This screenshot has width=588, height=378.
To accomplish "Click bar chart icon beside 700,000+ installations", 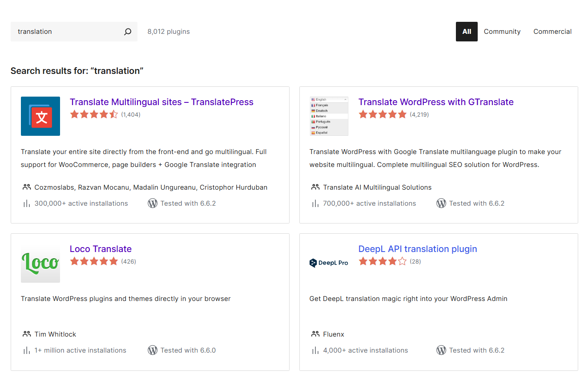I will pos(315,203).
